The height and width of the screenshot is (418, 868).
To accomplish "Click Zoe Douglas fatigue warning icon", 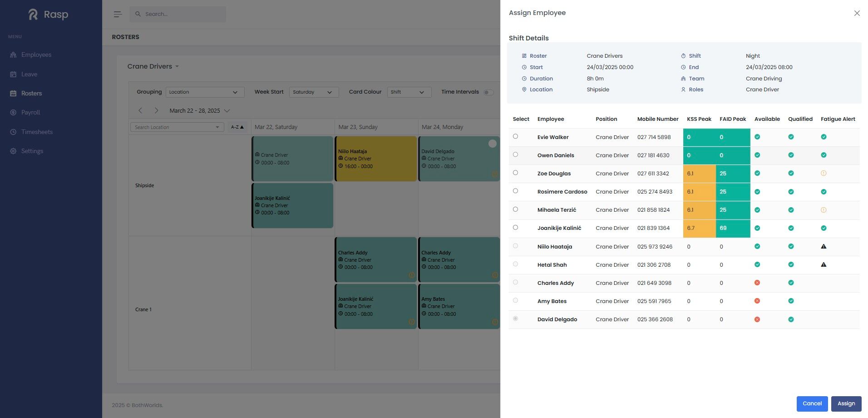I will [x=824, y=174].
